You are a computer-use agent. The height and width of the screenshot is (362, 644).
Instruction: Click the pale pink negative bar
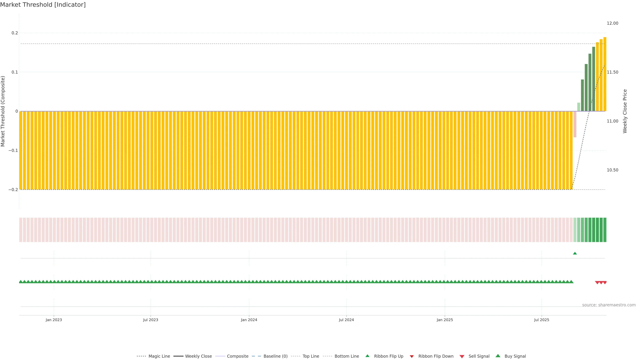click(x=575, y=124)
